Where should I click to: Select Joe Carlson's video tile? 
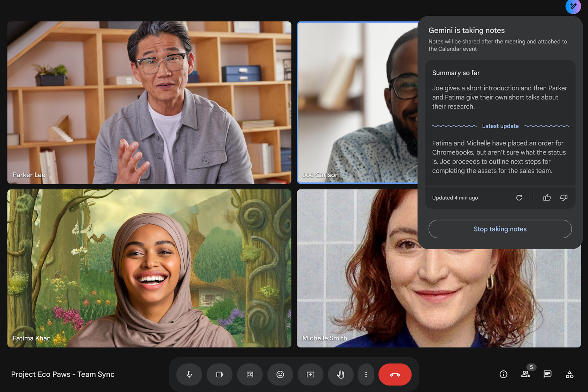(355, 100)
